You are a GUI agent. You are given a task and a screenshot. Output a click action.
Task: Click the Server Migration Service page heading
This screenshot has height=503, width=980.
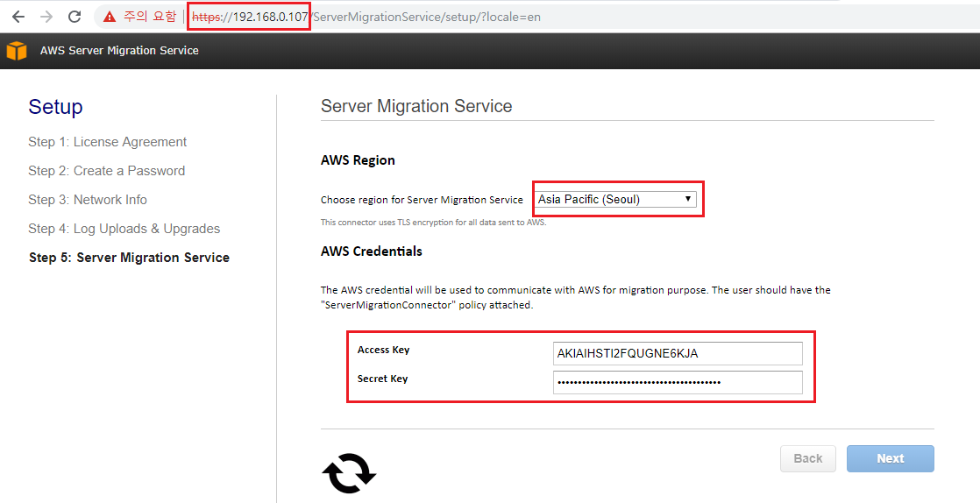pyautogui.click(x=416, y=106)
